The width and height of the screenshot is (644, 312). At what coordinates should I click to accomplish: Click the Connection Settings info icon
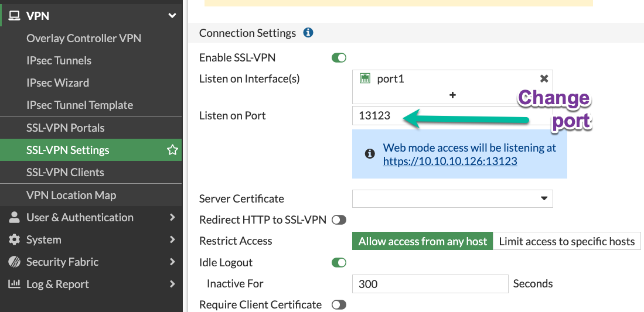tap(308, 33)
